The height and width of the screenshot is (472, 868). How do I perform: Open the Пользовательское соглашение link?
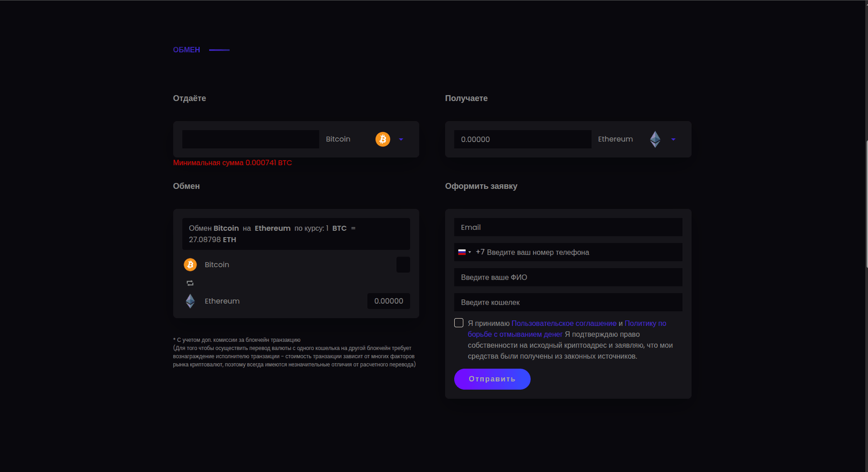(x=564, y=323)
